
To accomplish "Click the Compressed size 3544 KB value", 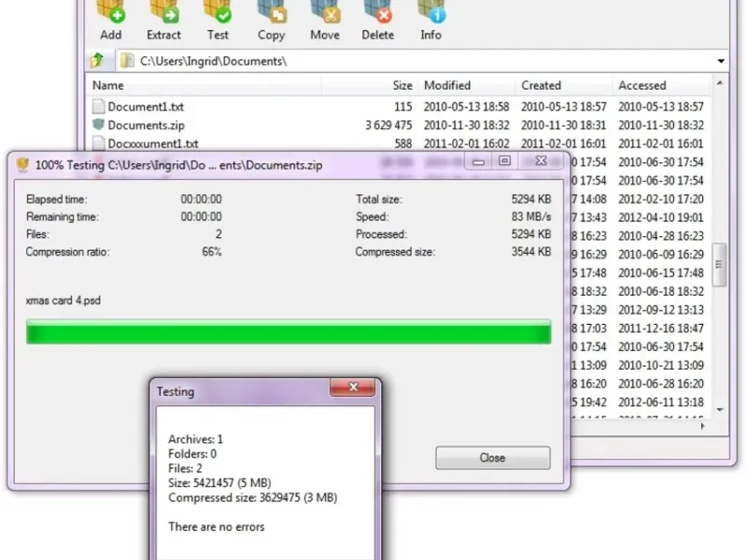I will click(x=531, y=252).
